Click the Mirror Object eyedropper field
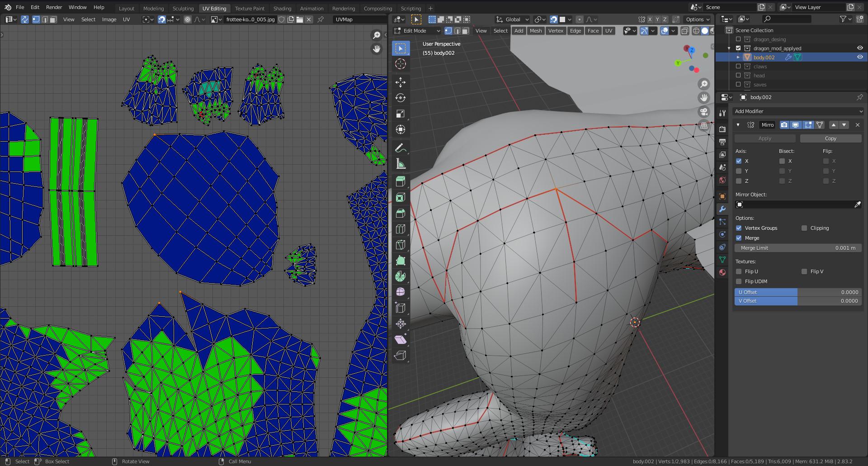This screenshot has width=868, height=466. 858,204
